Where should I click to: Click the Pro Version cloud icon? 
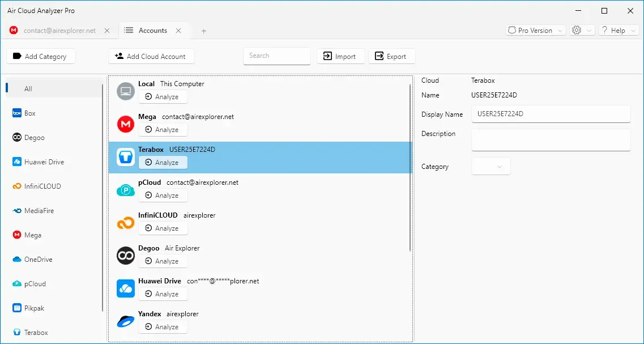512,31
